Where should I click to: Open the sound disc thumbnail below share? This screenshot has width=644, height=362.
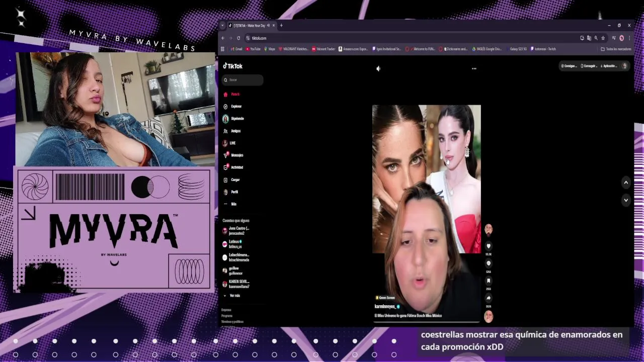pyautogui.click(x=488, y=316)
